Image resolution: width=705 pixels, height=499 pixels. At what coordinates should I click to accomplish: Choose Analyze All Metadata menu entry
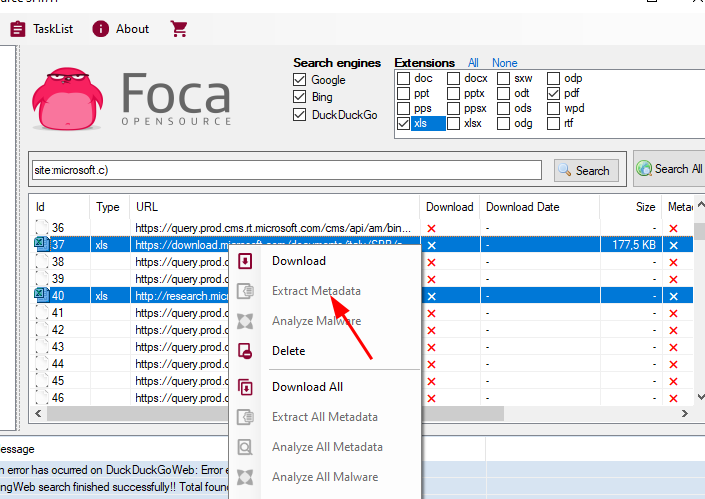[x=327, y=447]
